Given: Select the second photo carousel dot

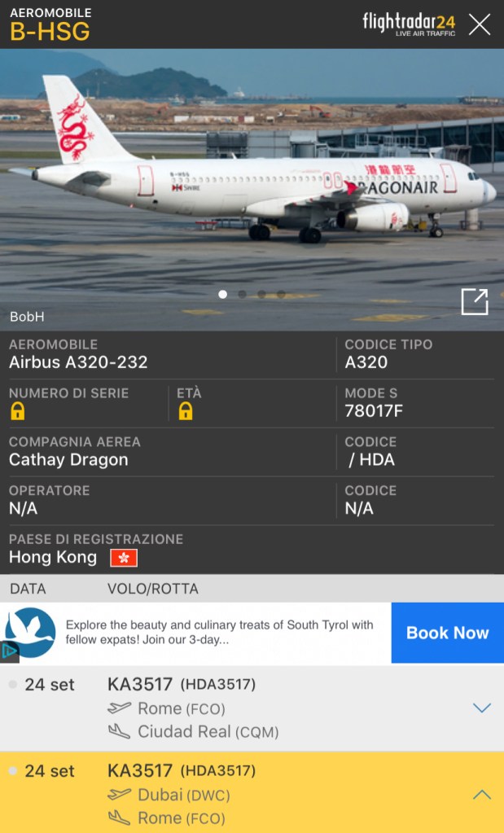Looking at the screenshot, I should point(242,294).
